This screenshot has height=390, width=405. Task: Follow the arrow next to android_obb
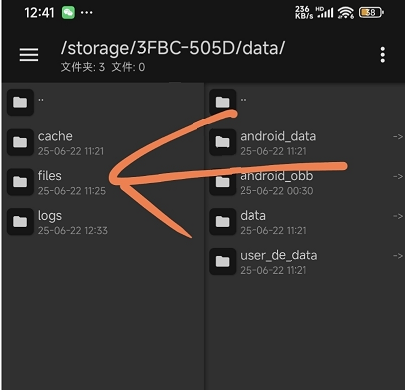pos(398,176)
